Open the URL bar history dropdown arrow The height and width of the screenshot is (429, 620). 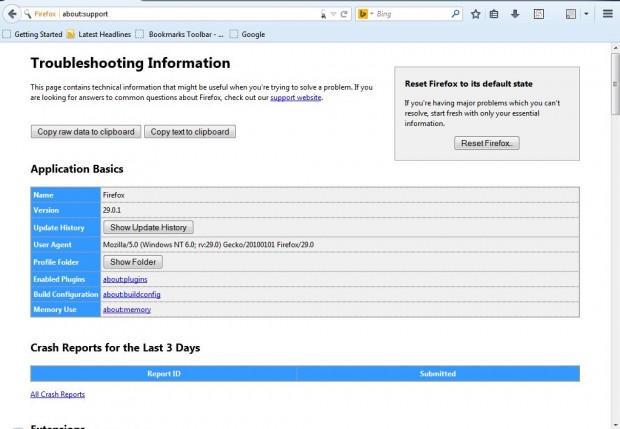coord(333,14)
